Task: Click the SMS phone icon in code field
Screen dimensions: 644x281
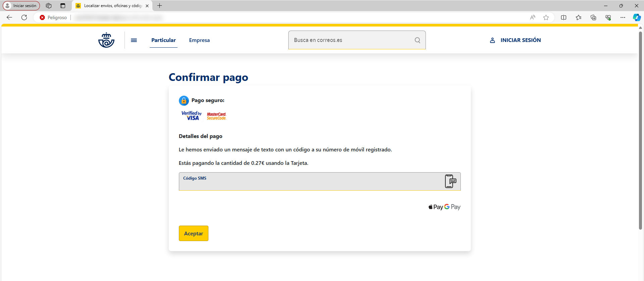Action: 450,181
